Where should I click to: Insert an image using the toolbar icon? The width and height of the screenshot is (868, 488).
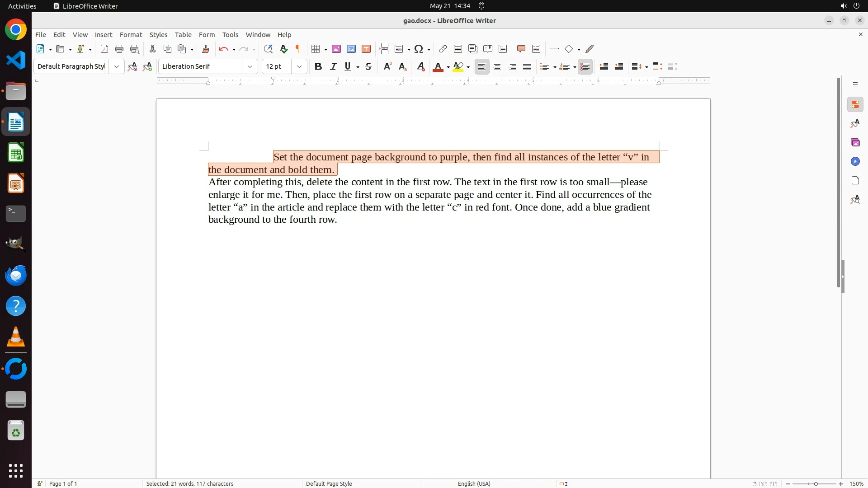point(336,49)
